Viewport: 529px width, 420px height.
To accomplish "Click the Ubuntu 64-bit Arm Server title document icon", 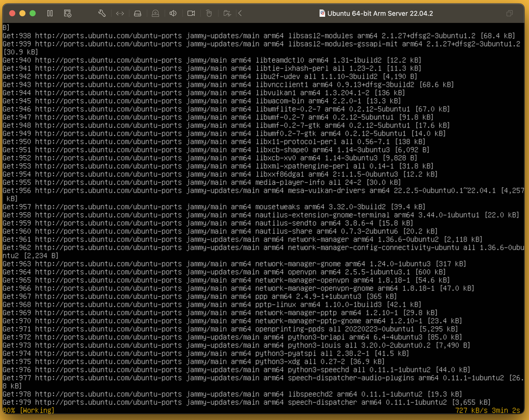I will (x=322, y=13).
